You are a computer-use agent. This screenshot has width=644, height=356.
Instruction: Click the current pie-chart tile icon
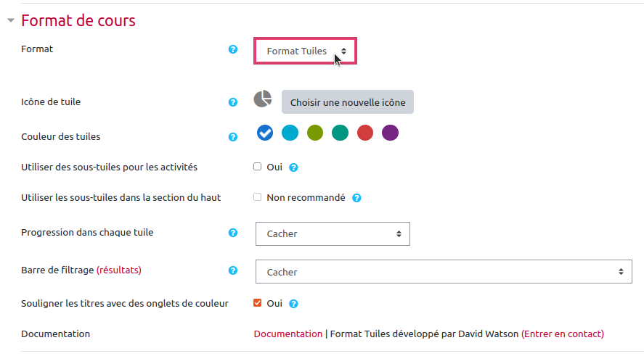(263, 99)
